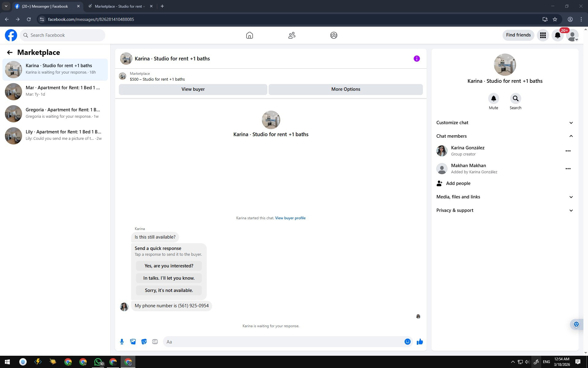Screen dimensions: 588x368
Task: Open the notifications bell icon
Action: (x=558, y=35)
